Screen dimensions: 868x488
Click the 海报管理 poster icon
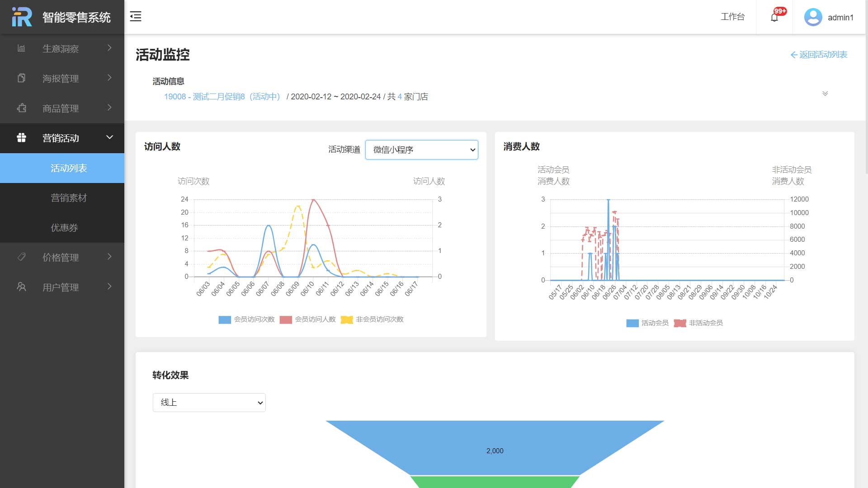pos(21,78)
